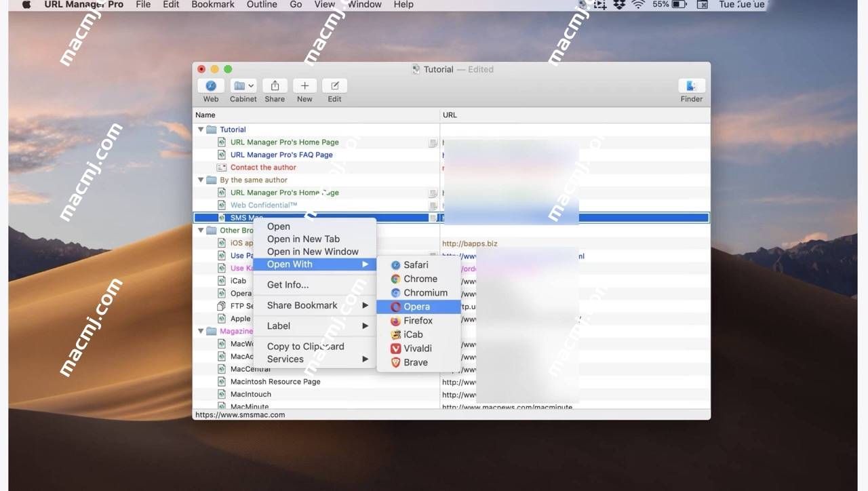Image resolution: width=868 pixels, height=491 pixels.
Task: Click the Finder toolbar icon
Action: [x=692, y=86]
